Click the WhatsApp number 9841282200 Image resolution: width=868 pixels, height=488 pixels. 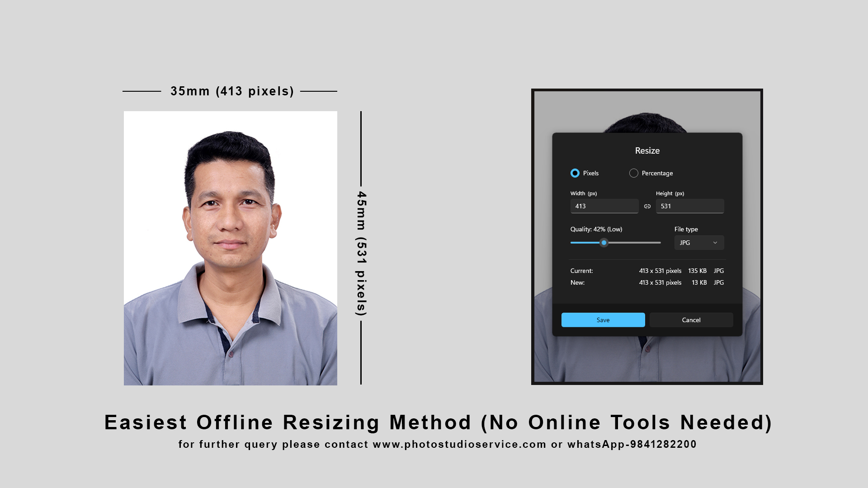[663, 444]
